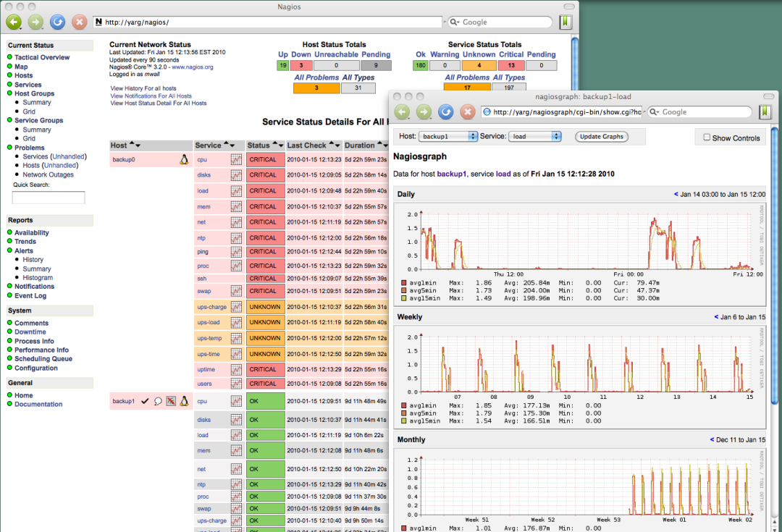Screen dimensions: 782x532
Task: Click the Linux penguin icon for backup0
Action: (x=184, y=159)
